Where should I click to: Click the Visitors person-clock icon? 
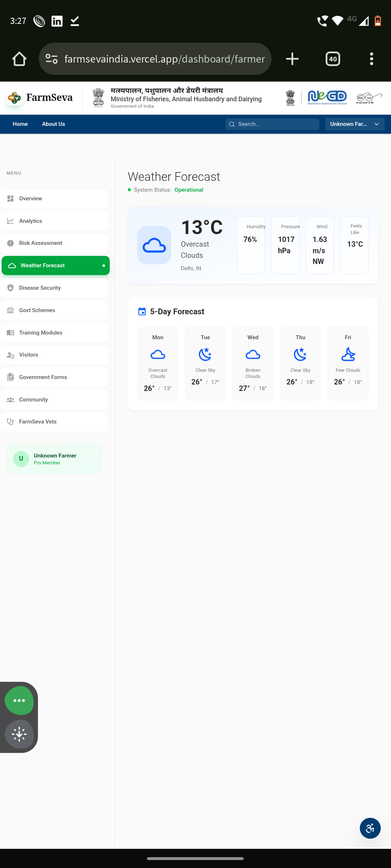(10, 355)
